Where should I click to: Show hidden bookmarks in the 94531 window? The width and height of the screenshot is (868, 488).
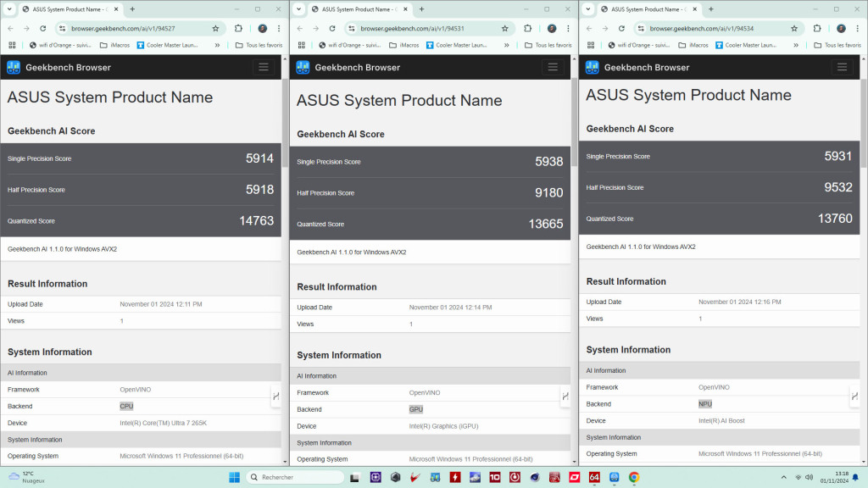pyautogui.click(x=507, y=46)
